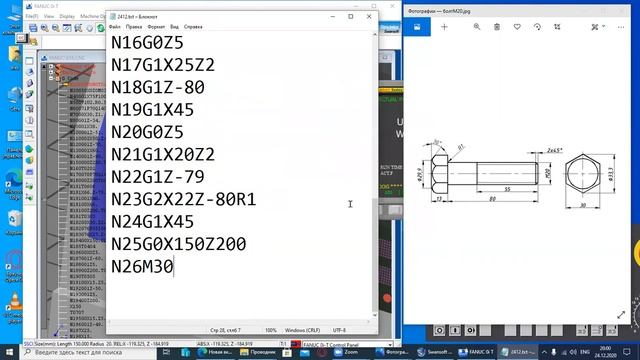Open the Mail app from the taskbar
The width and height of the screenshot is (640, 360).
[x=305, y=352]
